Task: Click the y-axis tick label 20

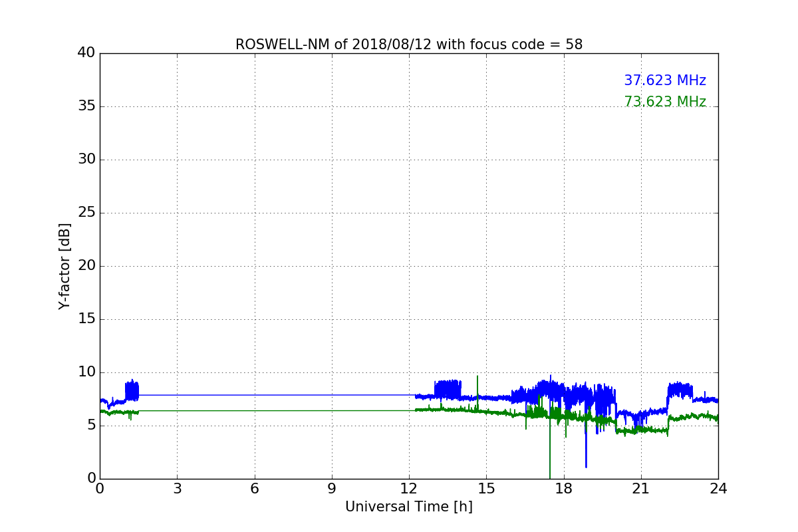Action: pos(86,266)
